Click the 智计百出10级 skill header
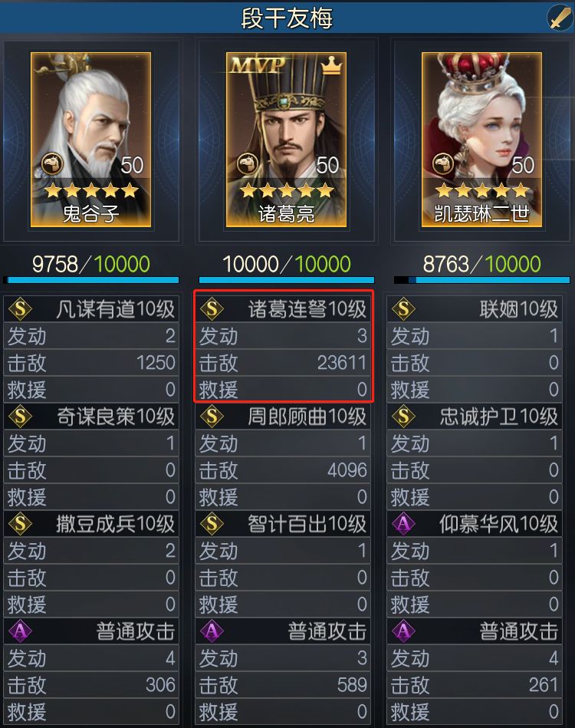 (283, 524)
